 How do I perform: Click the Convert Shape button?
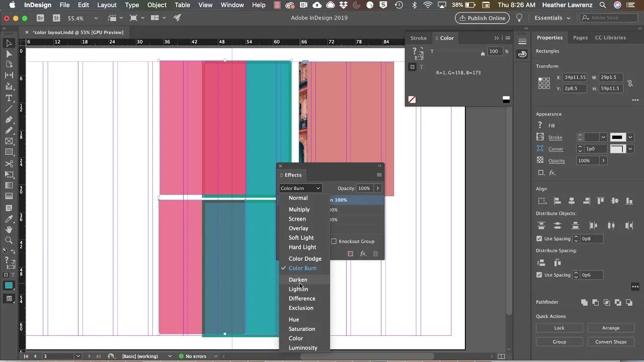pyautogui.click(x=611, y=342)
